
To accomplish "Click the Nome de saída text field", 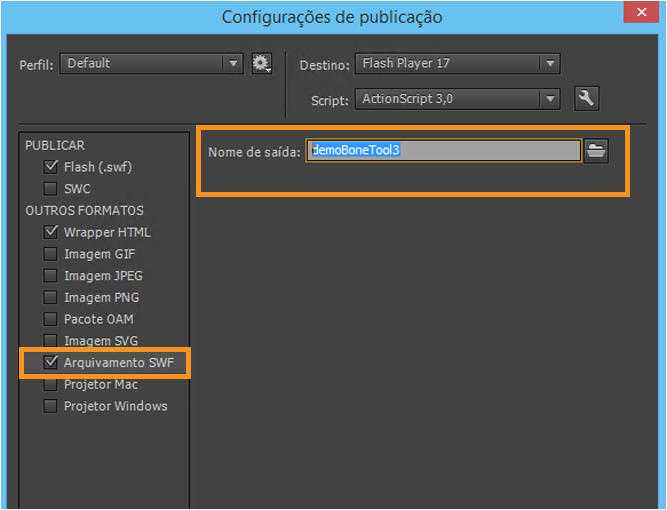I will 443,151.
